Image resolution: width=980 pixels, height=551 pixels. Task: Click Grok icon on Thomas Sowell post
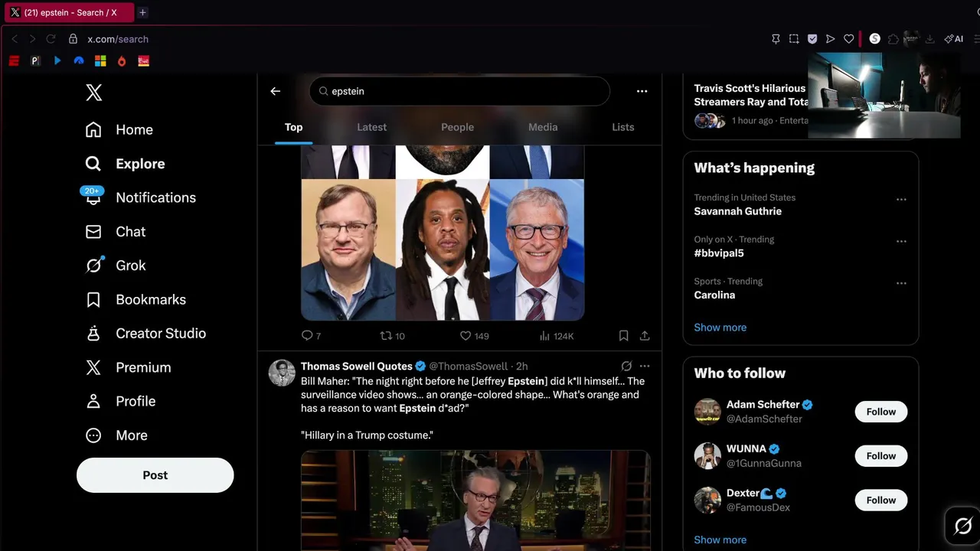[x=626, y=366]
